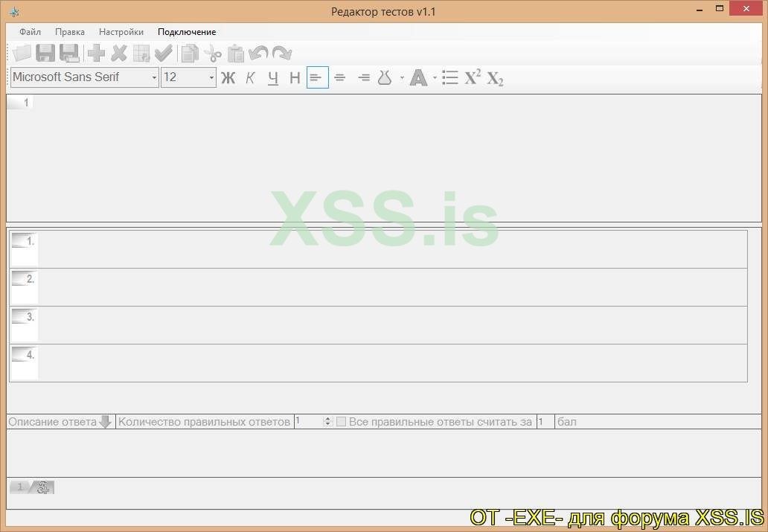
Task: Add a new question with plus icon
Action: [x=95, y=52]
